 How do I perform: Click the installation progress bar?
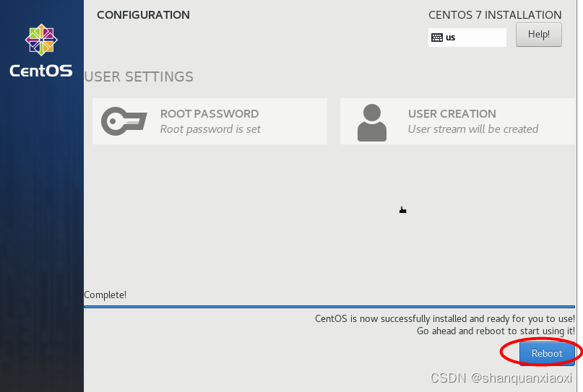[329, 307]
